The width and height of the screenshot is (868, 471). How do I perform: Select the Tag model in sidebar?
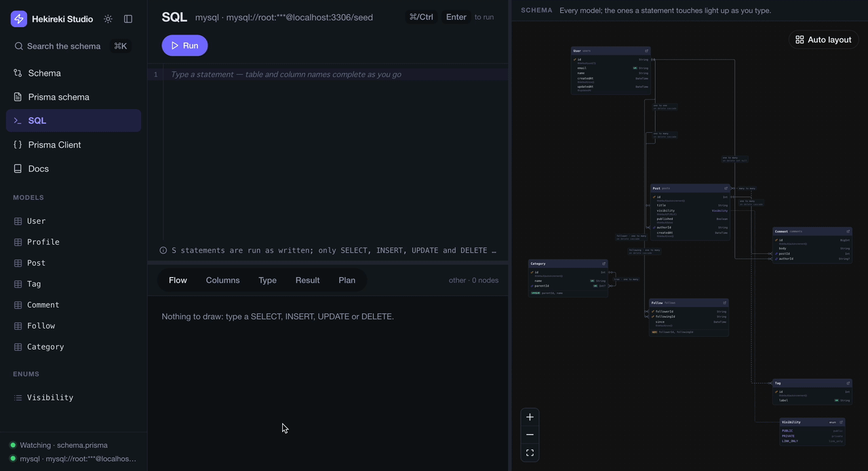(x=73, y=284)
